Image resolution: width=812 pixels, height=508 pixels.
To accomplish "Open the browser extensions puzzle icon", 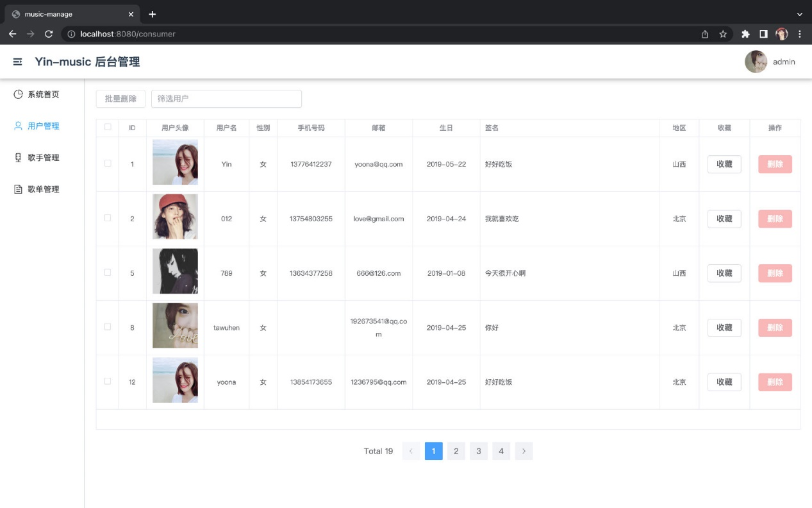I will [x=745, y=34].
